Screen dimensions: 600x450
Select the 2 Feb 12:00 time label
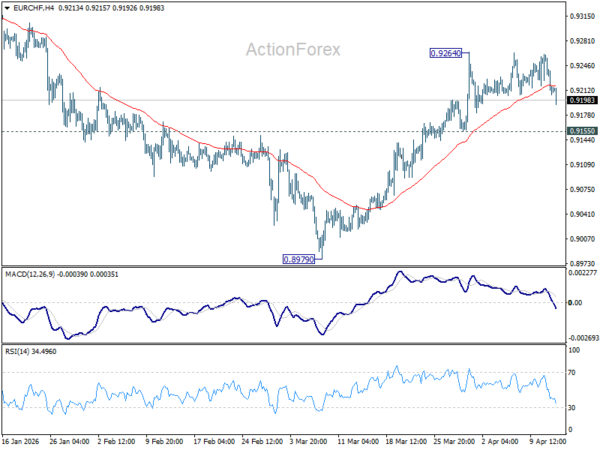pos(116,441)
